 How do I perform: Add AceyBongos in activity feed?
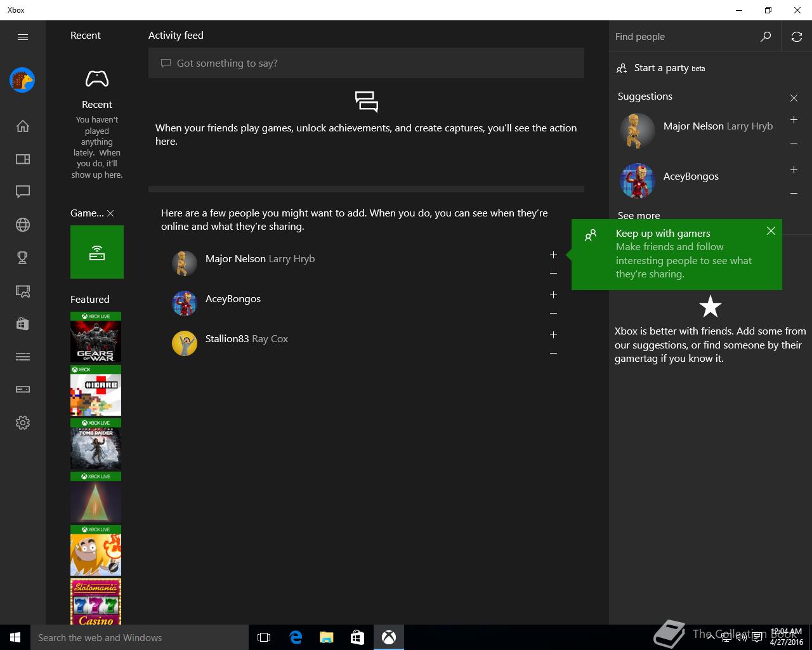coord(553,295)
